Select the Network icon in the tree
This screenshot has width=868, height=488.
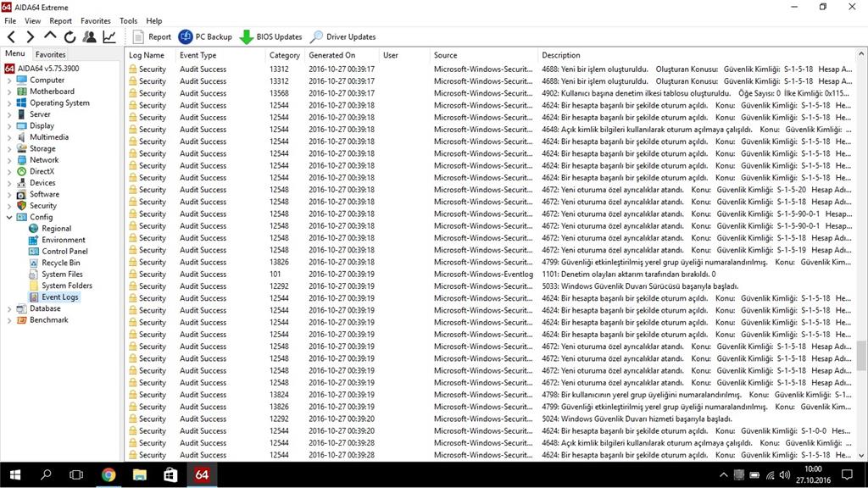(x=21, y=160)
